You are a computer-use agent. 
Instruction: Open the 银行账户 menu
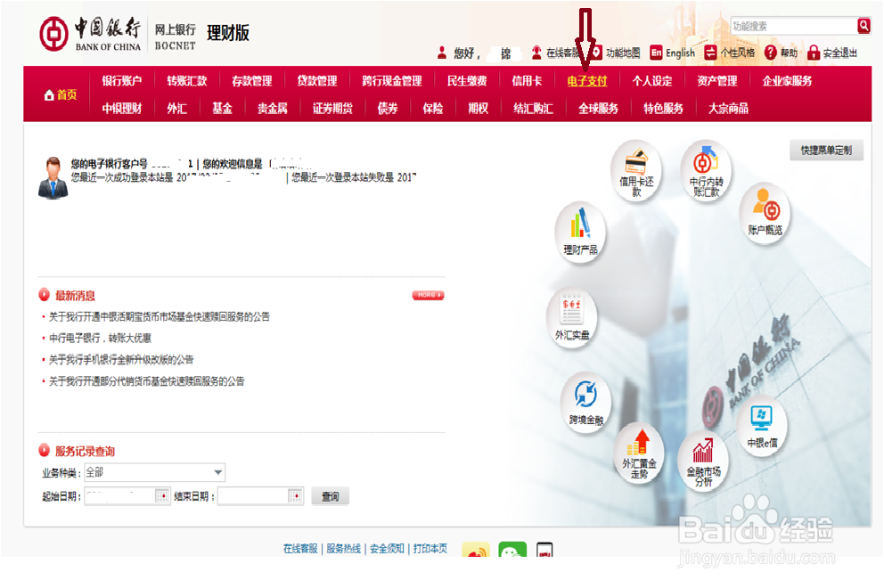click(x=122, y=80)
